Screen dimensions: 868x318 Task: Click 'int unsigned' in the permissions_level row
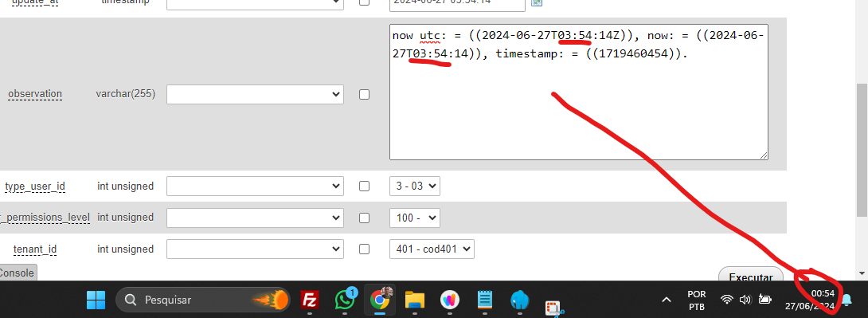[x=126, y=217]
